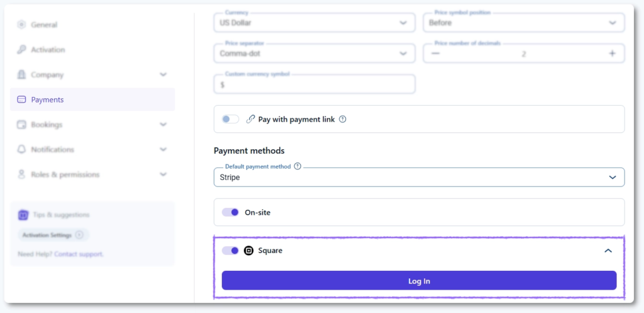Follow the Contact support link
This screenshot has height=313, width=644.
coord(79,254)
